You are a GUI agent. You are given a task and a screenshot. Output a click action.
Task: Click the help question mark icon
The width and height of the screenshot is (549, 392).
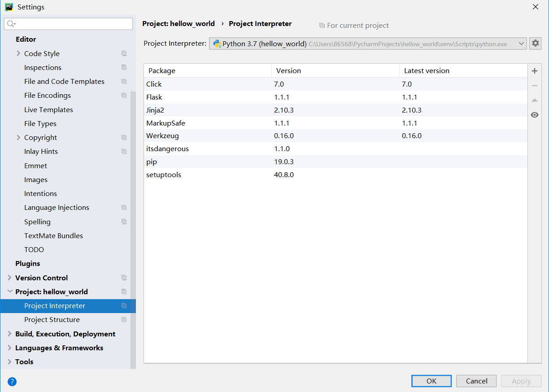[x=12, y=382]
